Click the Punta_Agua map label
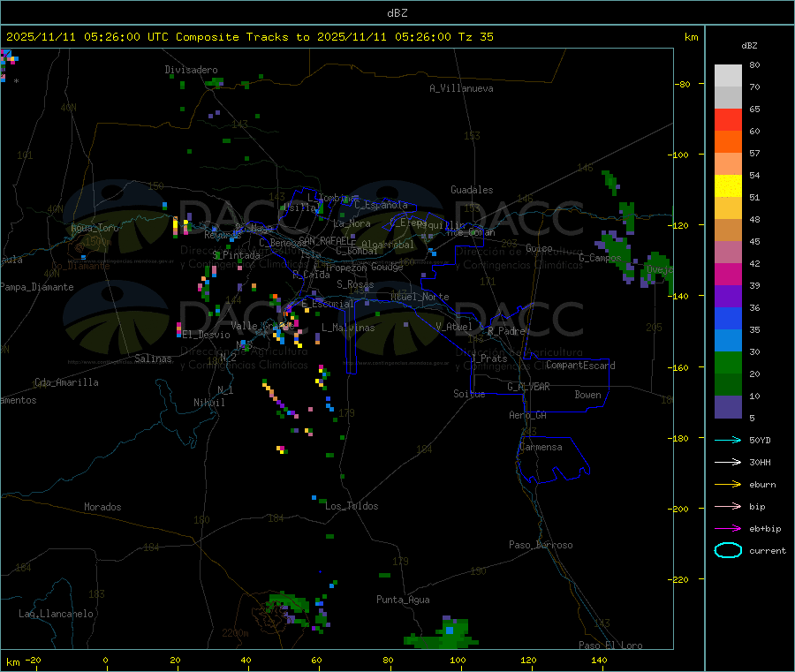This screenshot has width=795, height=672. pos(403,600)
